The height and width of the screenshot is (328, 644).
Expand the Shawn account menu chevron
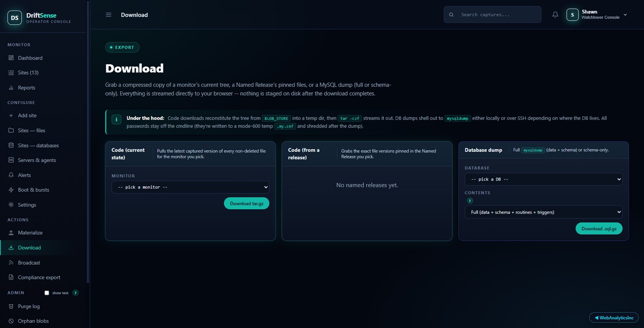(x=625, y=15)
